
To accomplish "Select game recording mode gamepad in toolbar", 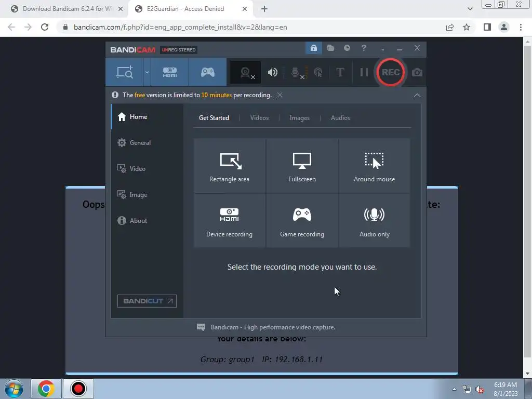I will click(208, 72).
